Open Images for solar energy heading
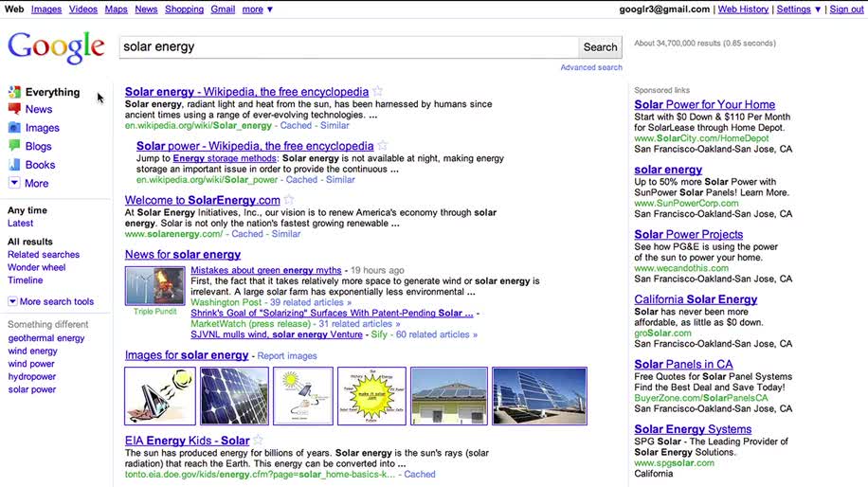 187,355
